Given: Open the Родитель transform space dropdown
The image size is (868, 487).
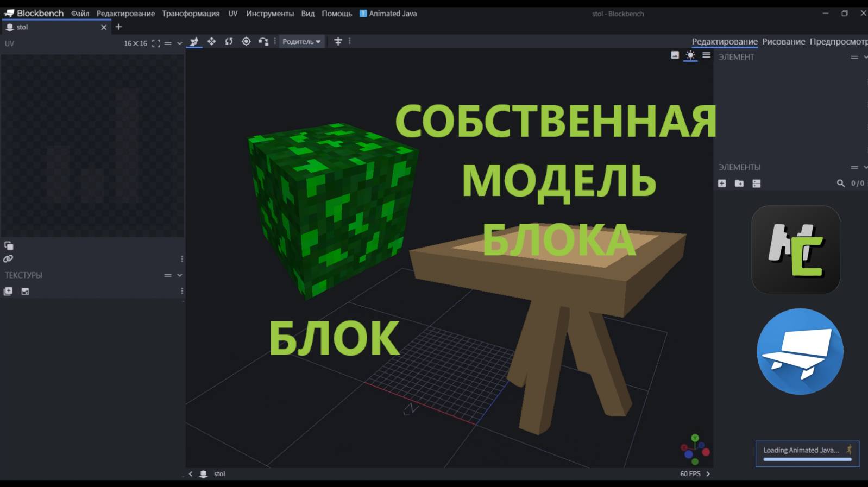Looking at the screenshot, I should tap(301, 41).
